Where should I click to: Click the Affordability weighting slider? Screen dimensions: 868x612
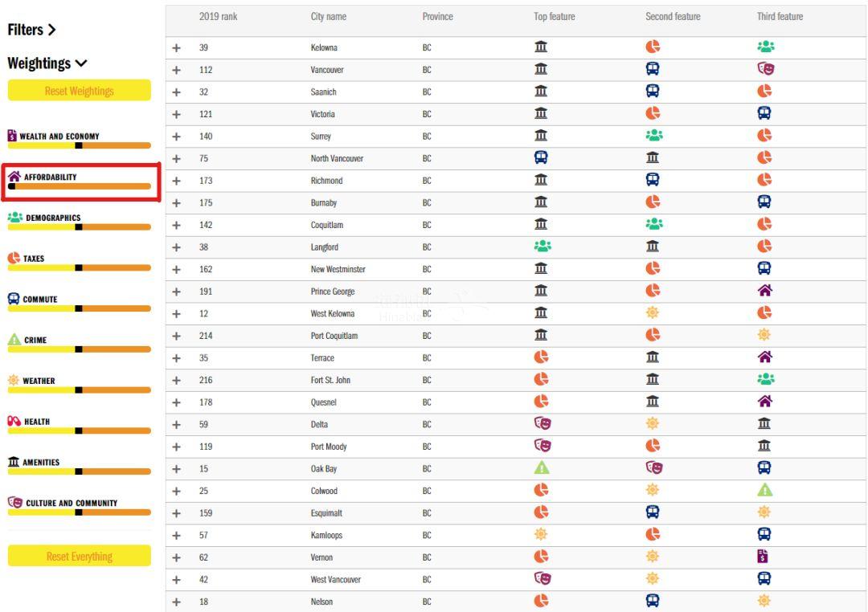pyautogui.click(x=79, y=186)
